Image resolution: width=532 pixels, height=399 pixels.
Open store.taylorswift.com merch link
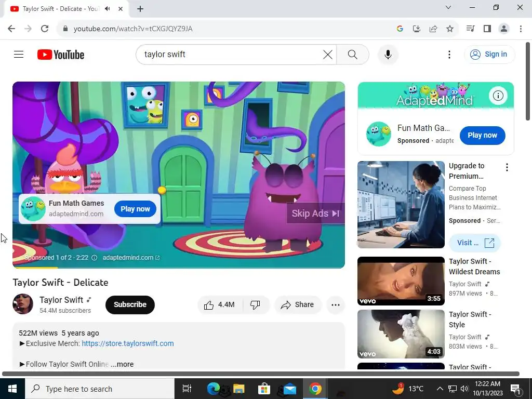(128, 343)
